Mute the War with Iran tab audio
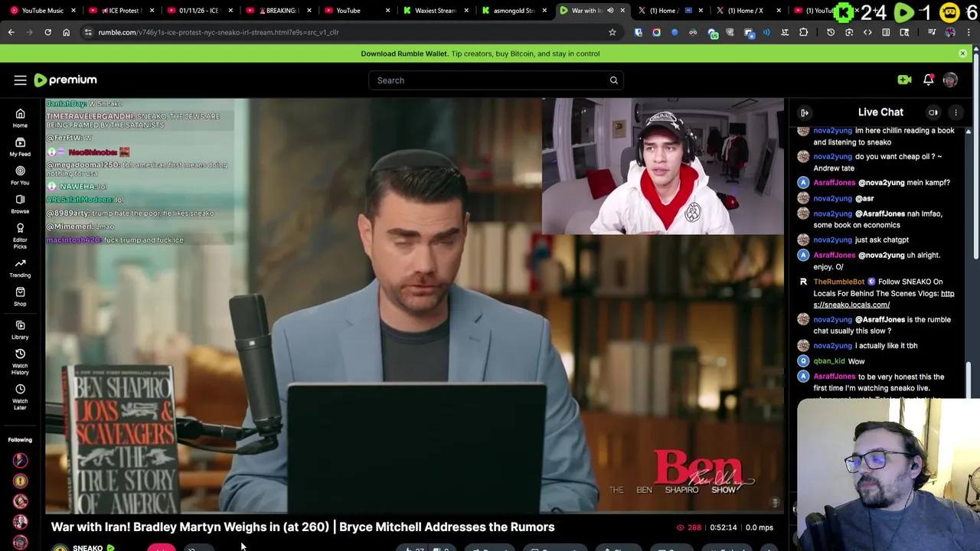 pyautogui.click(x=610, y=11)
